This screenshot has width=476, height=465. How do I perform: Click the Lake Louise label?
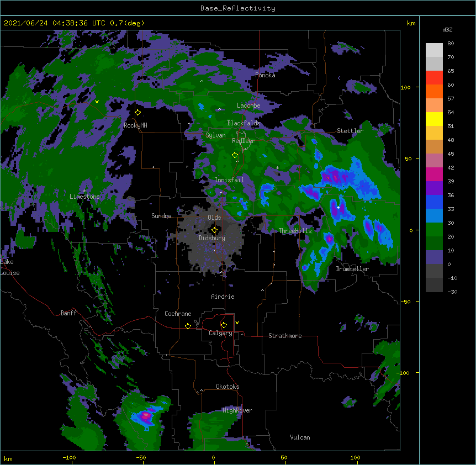pos(10,267)
